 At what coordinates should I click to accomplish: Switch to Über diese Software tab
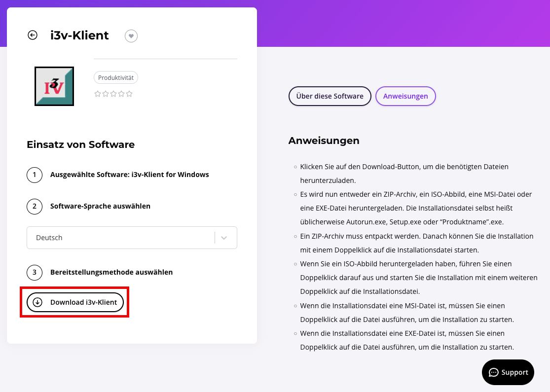click(x=330, y=96)
